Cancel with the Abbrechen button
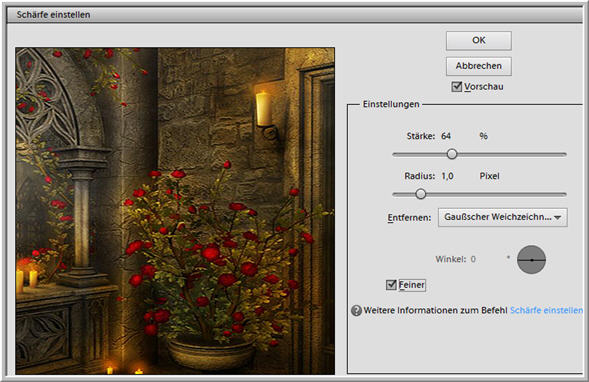The width and height of the screenshot is (589, 382). [x=479, y=66]
